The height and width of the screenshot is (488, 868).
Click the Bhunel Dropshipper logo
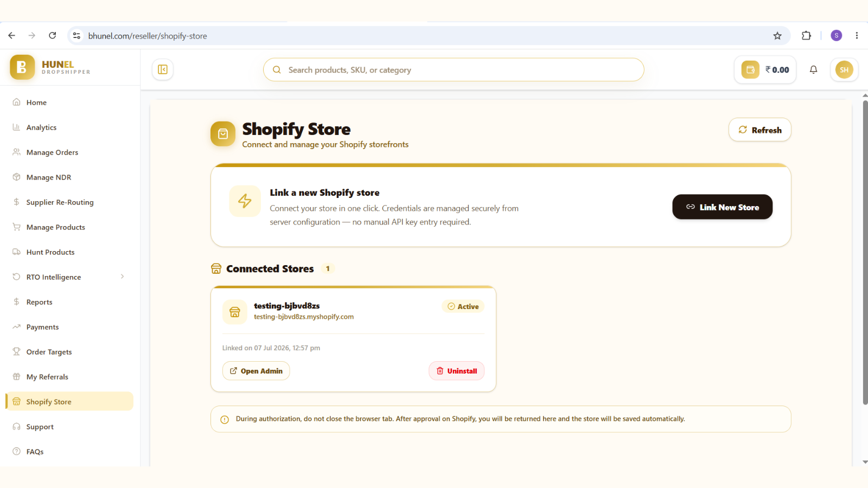[x=50, y=67]
